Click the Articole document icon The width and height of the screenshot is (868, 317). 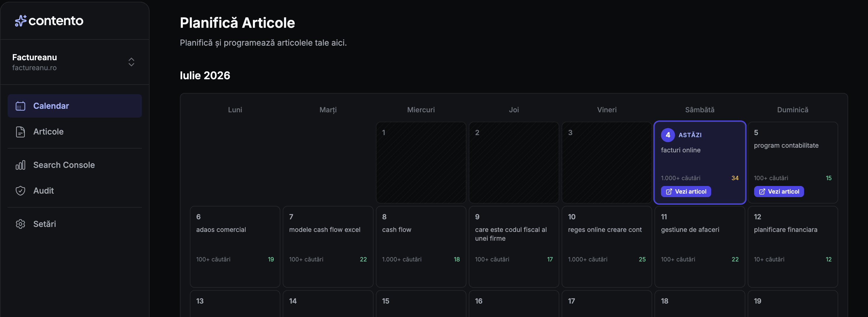20,132
